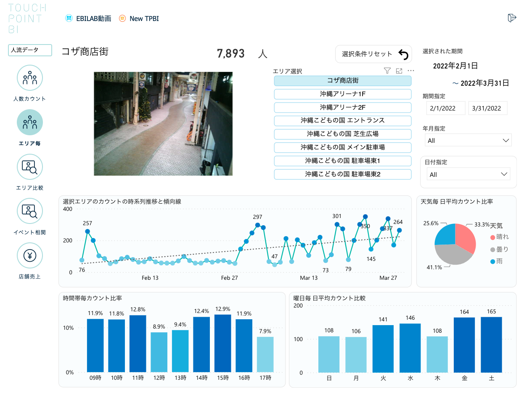Click the 日 Sunday bar valued 108
This screenshot has width=532, height=397.
(x=329, y=355)
